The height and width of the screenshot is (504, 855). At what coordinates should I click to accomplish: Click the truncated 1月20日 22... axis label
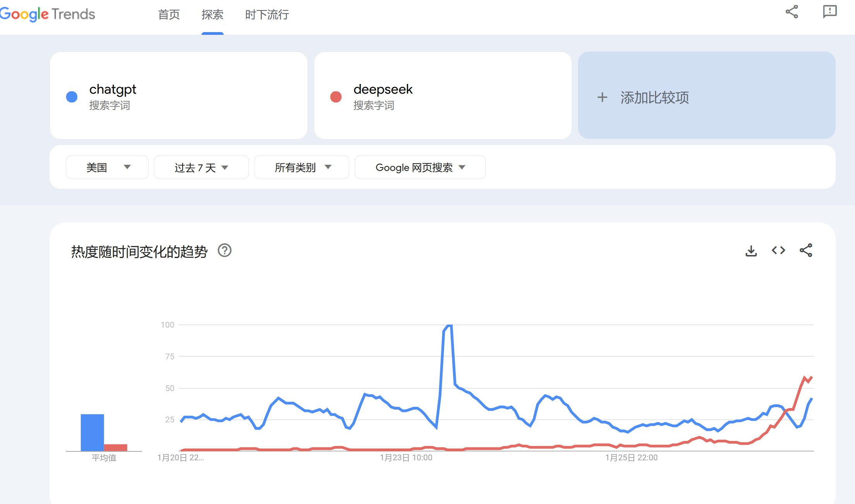click(x=180, y=458)
